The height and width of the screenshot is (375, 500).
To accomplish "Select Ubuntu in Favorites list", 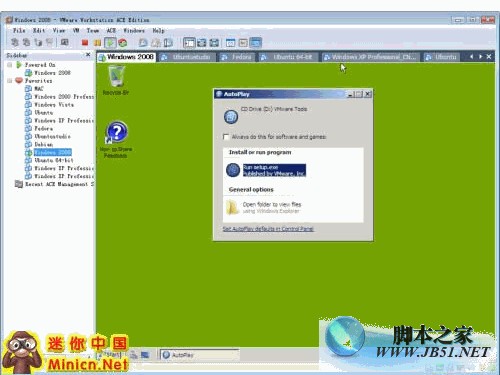I will coord(43,113).
